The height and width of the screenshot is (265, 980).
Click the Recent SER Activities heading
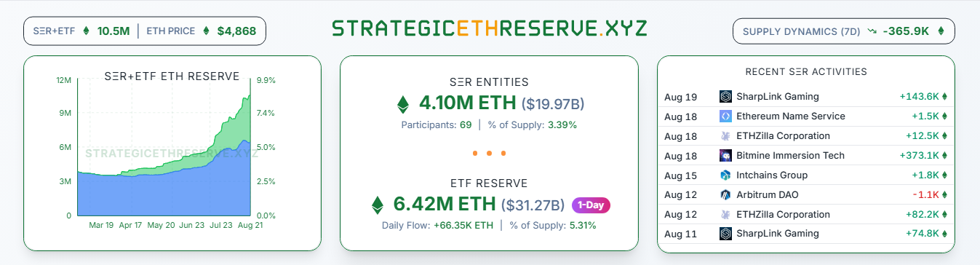click(x=806, y=72)
